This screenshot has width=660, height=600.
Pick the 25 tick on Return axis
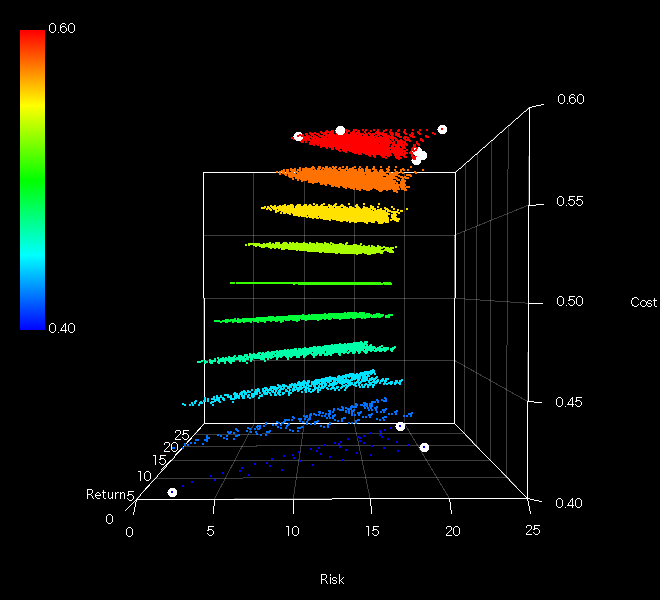pyautogui.click(x=182, y=435)
